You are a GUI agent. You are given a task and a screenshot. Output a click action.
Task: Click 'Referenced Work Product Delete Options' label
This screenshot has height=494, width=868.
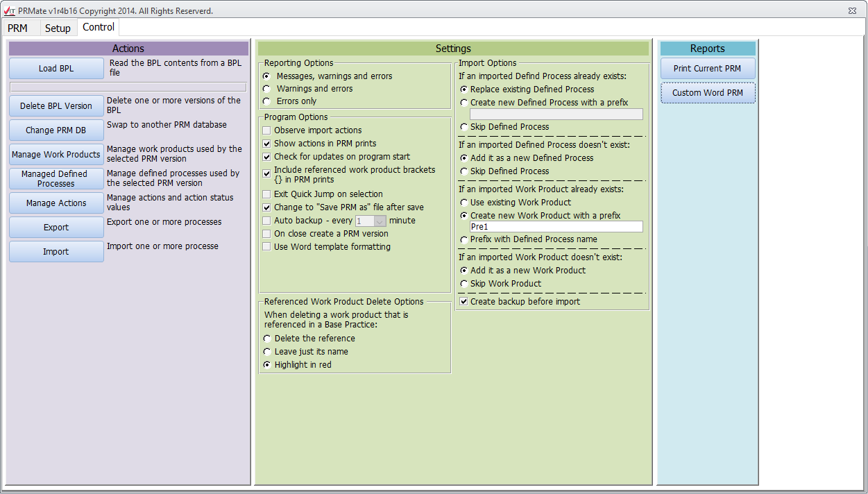coord(344,302)
